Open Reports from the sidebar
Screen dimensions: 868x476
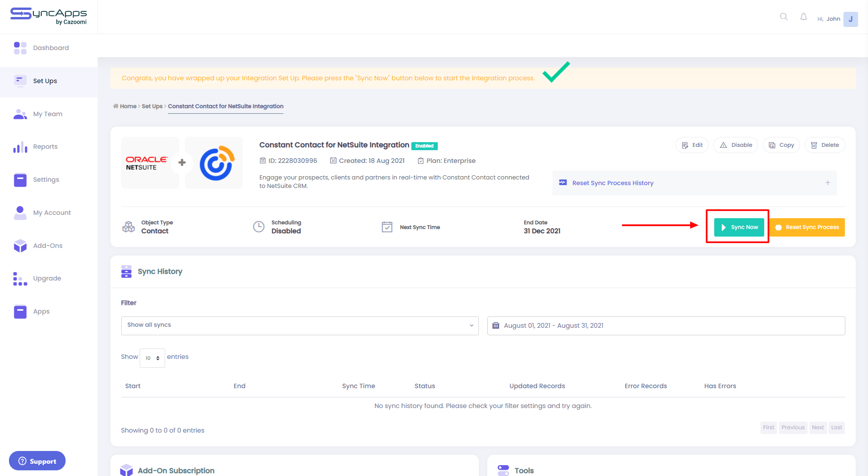coord(49,147)
